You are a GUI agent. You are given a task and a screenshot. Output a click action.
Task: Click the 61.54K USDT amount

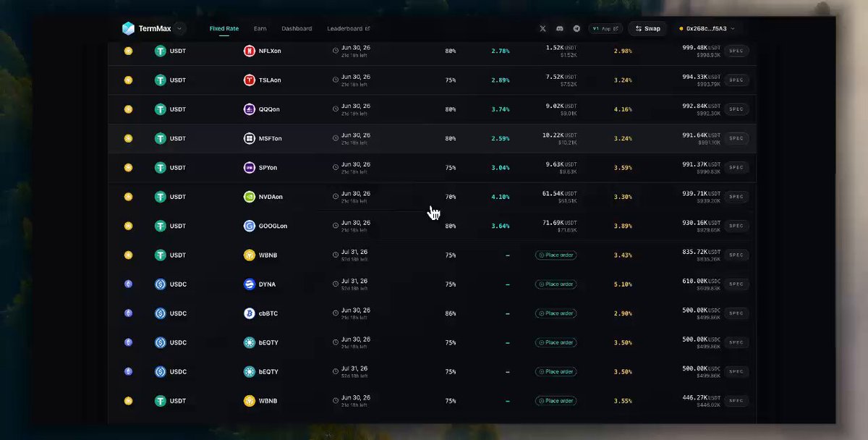pos(560,193)
